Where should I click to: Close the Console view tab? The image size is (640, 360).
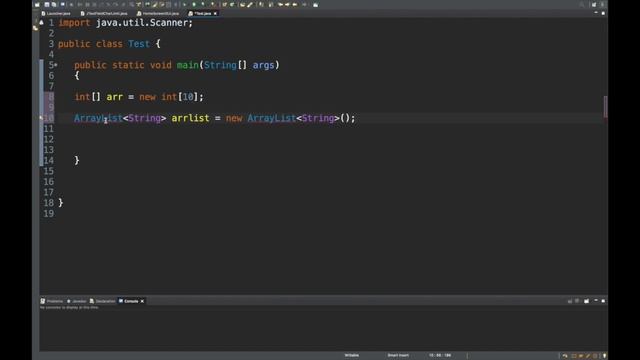142,301
